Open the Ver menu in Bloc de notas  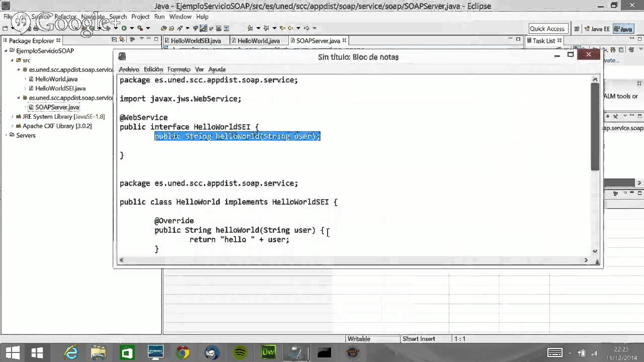pos(199,69)
